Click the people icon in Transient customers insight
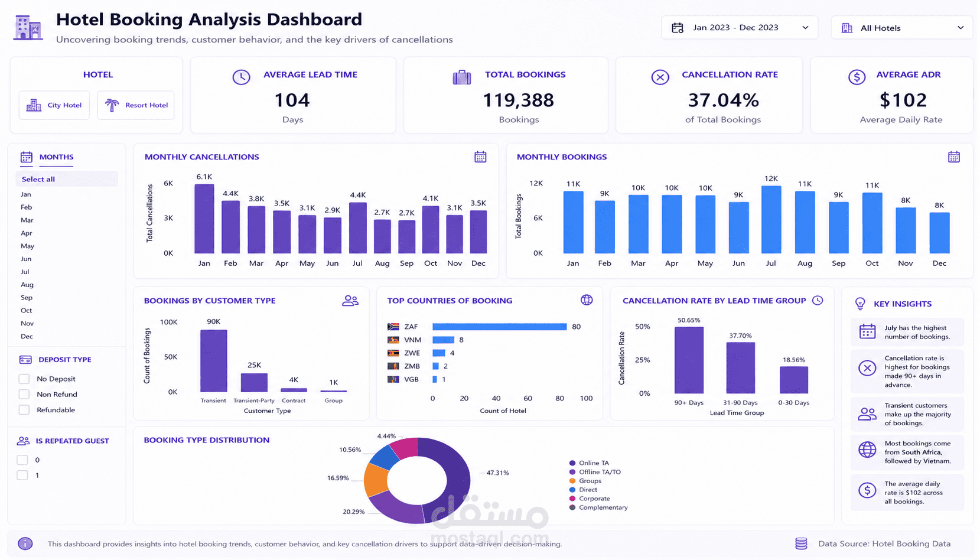Image resolution: width=980 pixels, height=560 pixels. [867, 414]
